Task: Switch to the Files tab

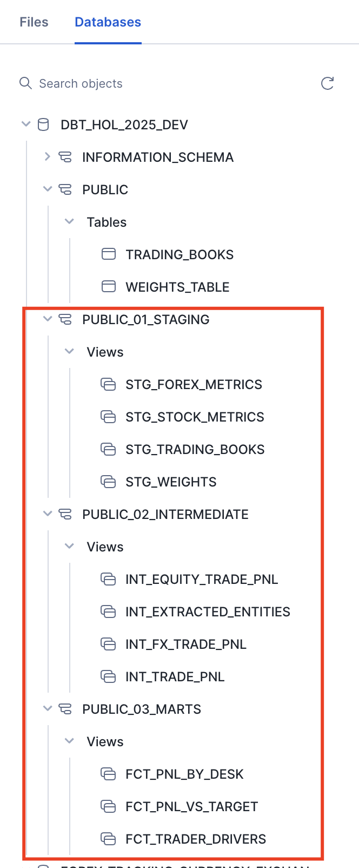Action: (x=34, y=22)
